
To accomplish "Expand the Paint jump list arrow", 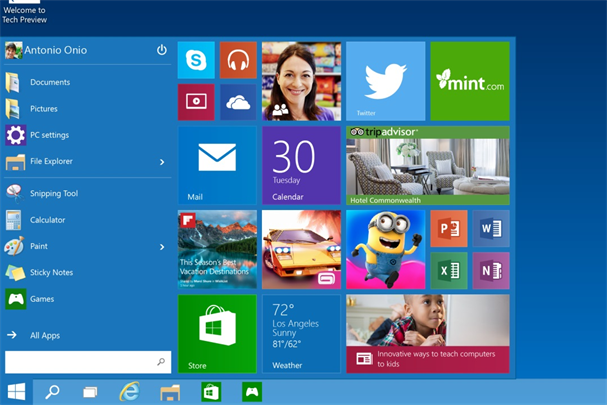I will [162, 247].
